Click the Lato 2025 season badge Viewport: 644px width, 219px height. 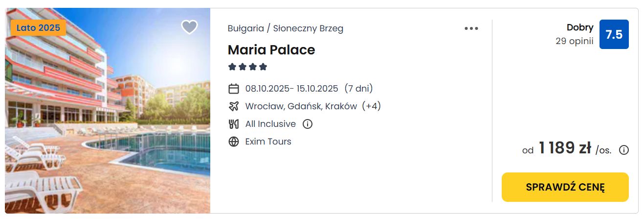coord(38,27)
